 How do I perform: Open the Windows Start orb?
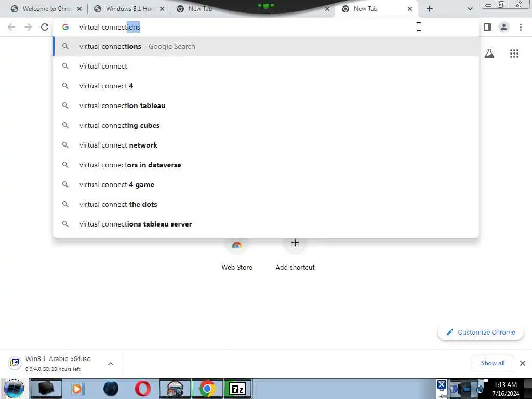pyautogui.click(x=14, y=389)
